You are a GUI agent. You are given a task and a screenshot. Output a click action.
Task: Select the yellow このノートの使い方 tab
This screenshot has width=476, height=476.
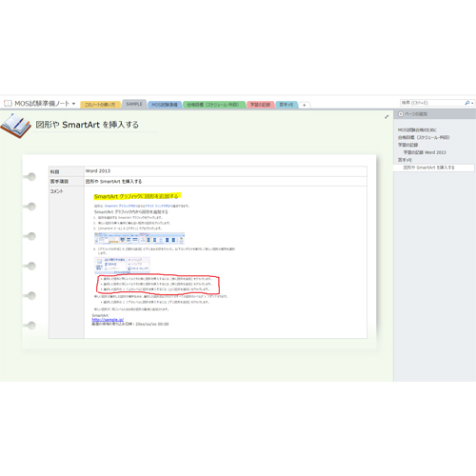[x=100, y=105]
